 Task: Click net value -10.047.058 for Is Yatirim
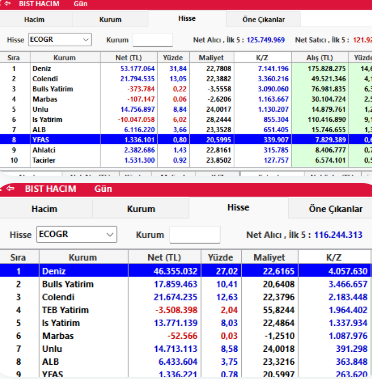pos(136,119)
